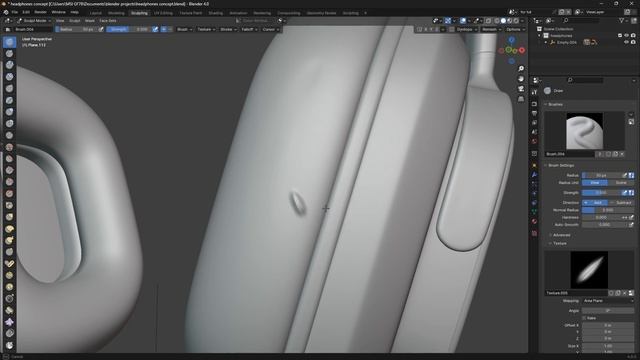Adjust Normal Radius slider
This screenshot has height=360, width=640.
coord(608,210)
